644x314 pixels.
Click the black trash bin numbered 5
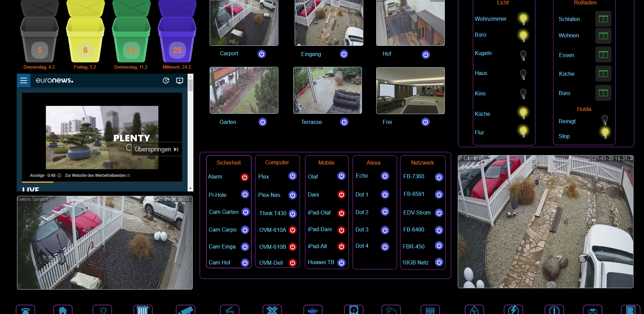[39, 31]
